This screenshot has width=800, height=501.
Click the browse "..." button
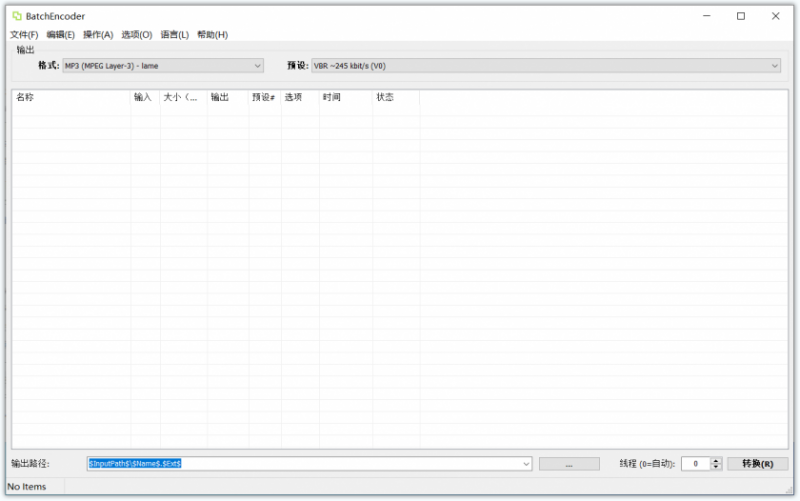569,464
